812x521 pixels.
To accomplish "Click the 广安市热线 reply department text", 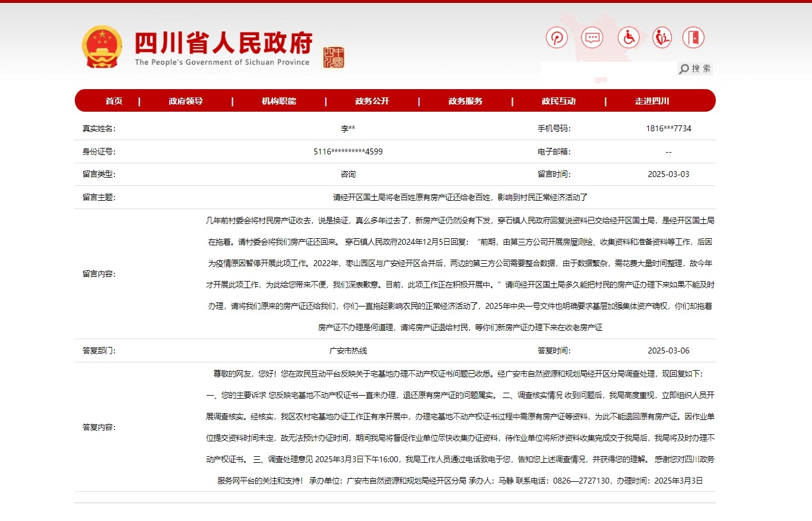I will 348,351.
